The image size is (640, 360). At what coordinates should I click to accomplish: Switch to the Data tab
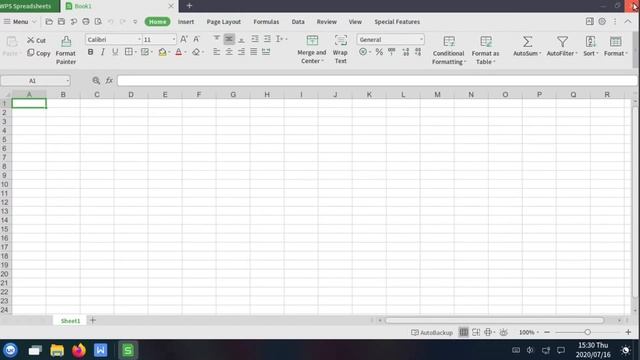pyautogui.click(x=298, y=22)
